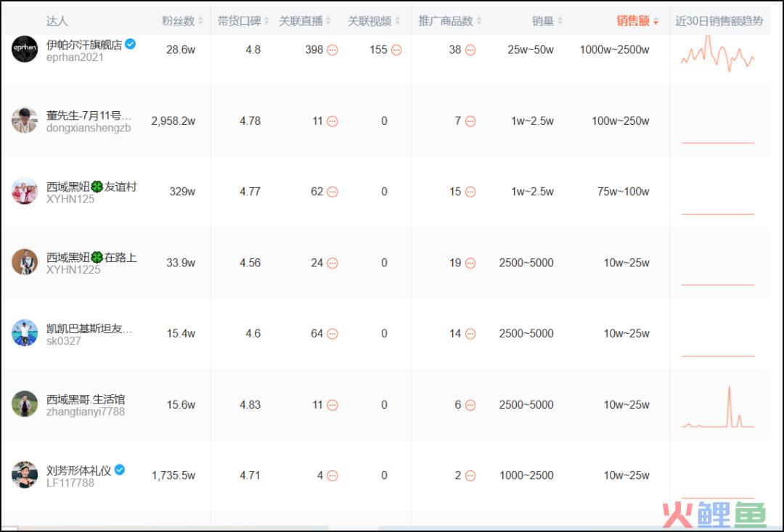Open details icon beside 刘芳形体礼仪 2 products
Viewport: 784px width, 532px height.
point(470,476)
